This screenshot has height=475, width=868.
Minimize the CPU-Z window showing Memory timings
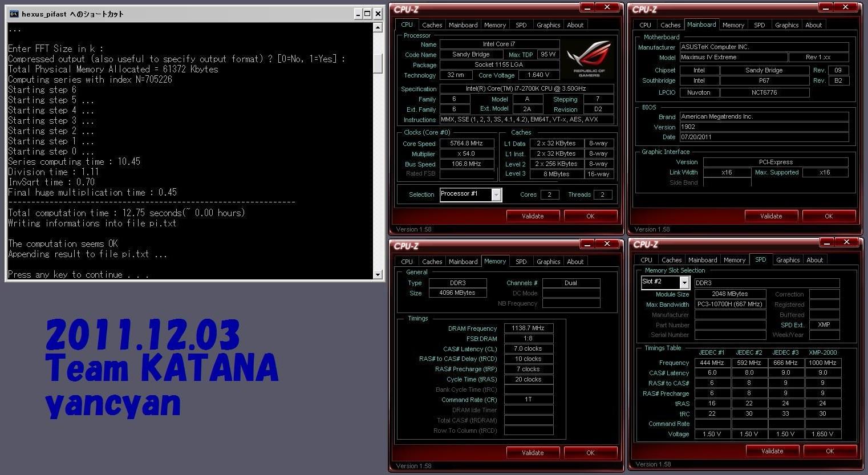(x=587, y=244)
